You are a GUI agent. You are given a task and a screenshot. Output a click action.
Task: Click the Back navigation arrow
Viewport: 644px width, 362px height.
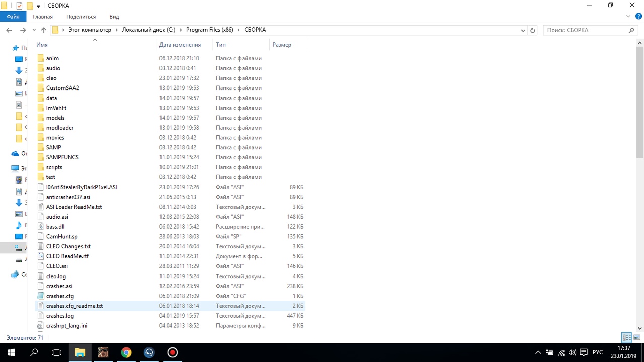[9, 30]
